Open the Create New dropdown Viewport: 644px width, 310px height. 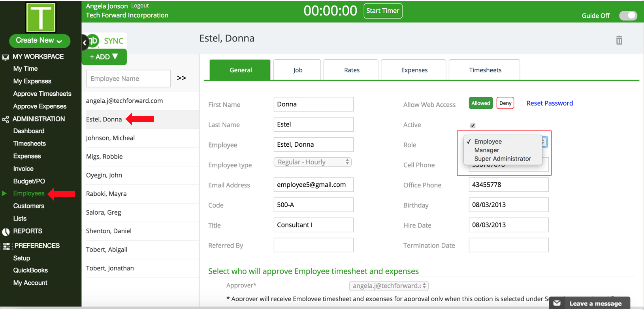click(40, 40)
